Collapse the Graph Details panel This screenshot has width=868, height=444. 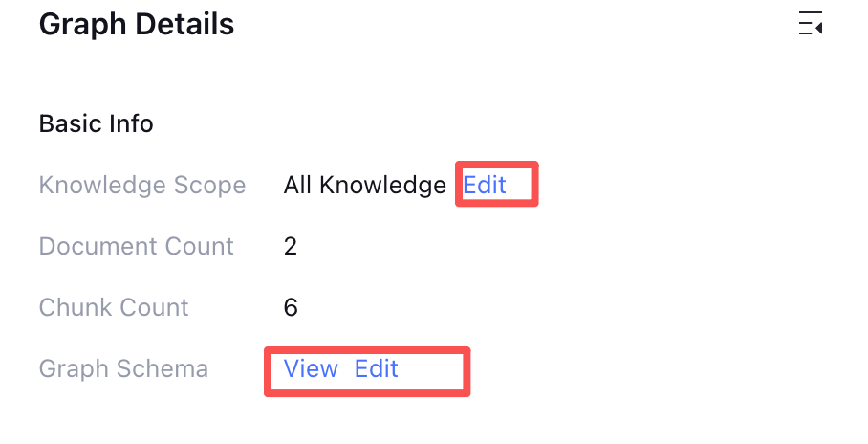click(x=811, y=25)
